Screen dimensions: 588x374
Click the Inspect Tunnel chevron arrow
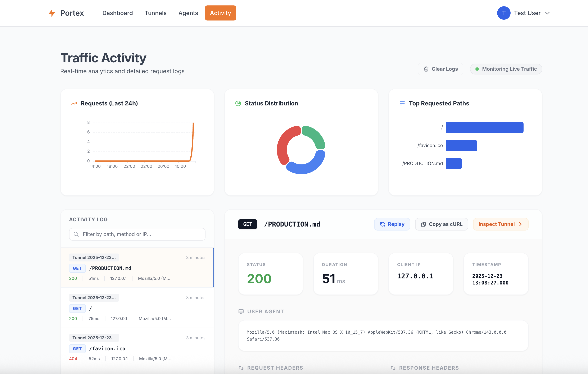(520, 224)
